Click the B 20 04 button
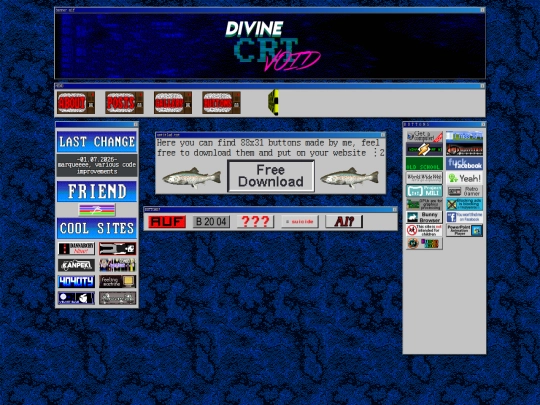The image size is (540, 405). (211, 222)
